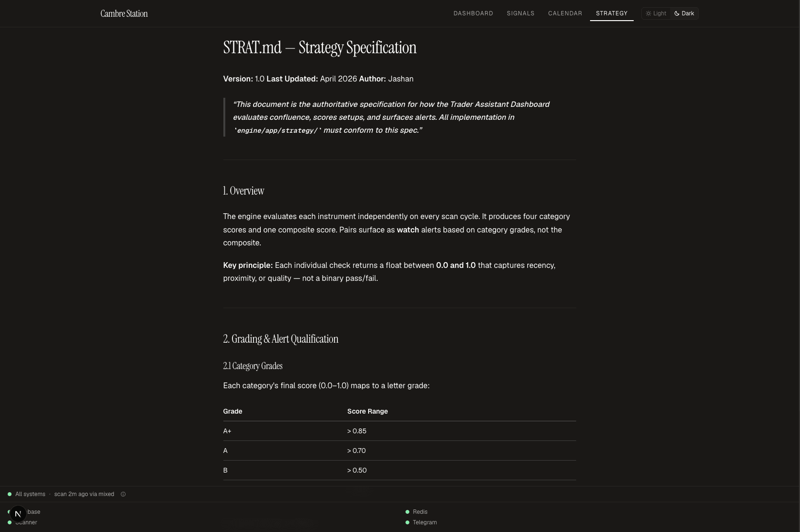The image size is (800, 532).
Task: Select the A+ grade table row
Action: click(399, 431)
